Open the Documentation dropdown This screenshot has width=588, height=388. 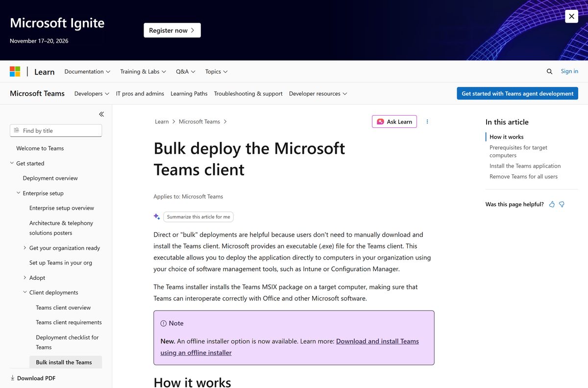point(87,72)
